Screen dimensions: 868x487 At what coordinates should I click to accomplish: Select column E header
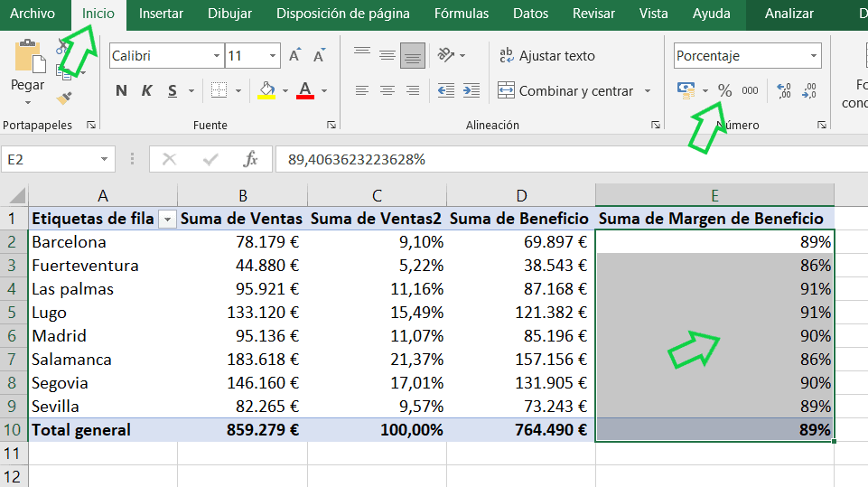pos(714,195)
